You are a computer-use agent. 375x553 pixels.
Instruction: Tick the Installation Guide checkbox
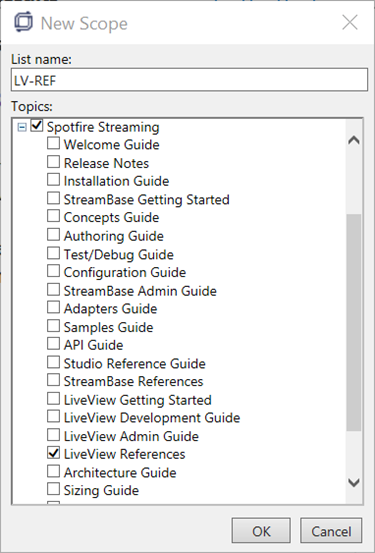[53, 180]
